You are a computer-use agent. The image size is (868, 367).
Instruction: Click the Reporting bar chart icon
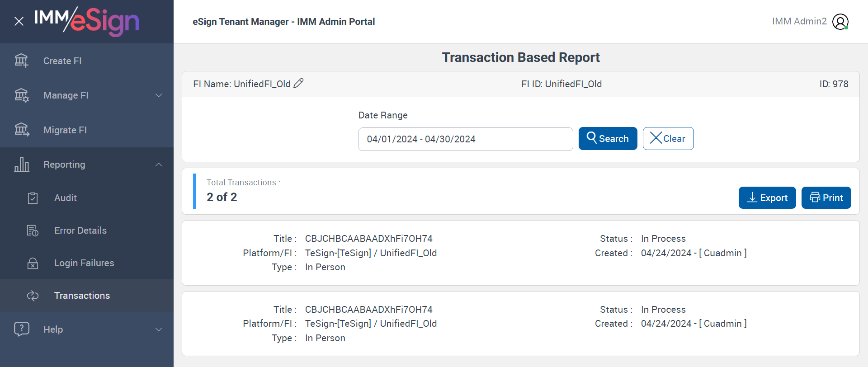21,165
